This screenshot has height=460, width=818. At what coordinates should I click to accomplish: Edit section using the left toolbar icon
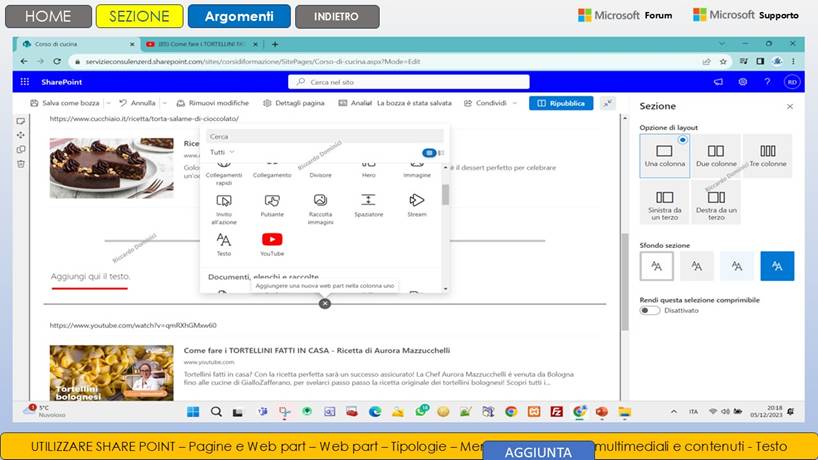(21, 121)
